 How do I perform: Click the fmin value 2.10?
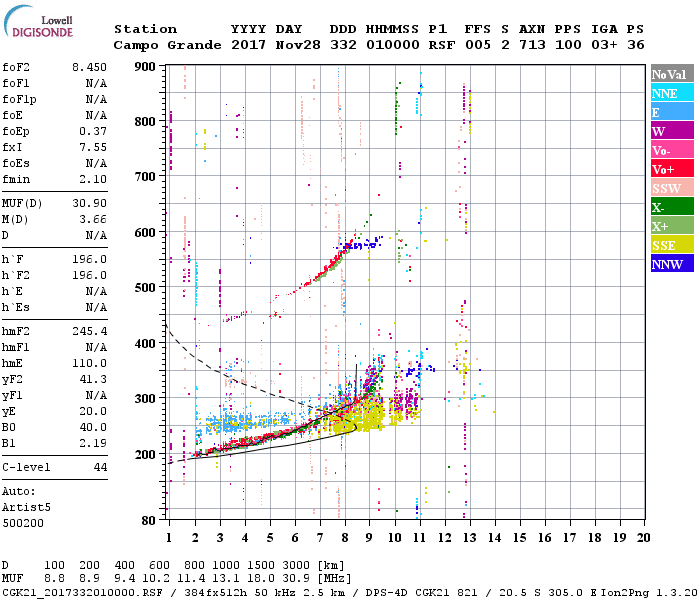(93, 179)
